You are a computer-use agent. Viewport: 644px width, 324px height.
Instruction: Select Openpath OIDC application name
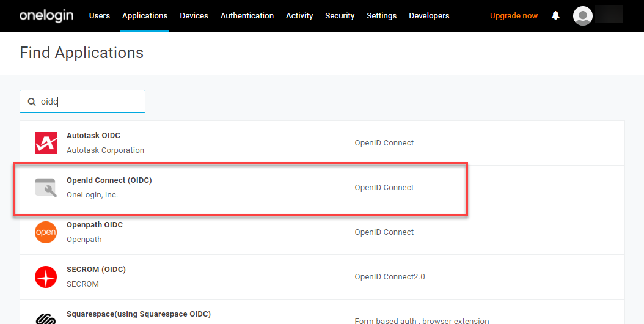(x=95, y=225)
